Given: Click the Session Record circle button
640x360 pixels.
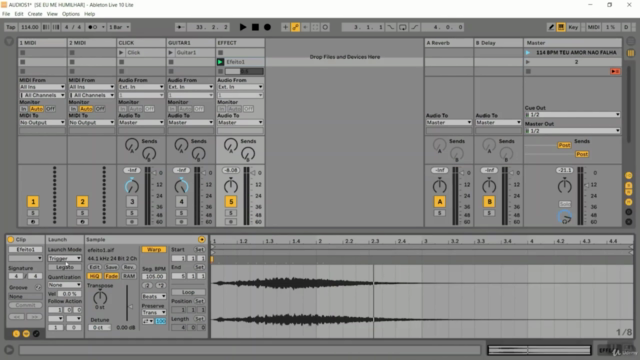Looking at the screenshot, I should point(325,27).
